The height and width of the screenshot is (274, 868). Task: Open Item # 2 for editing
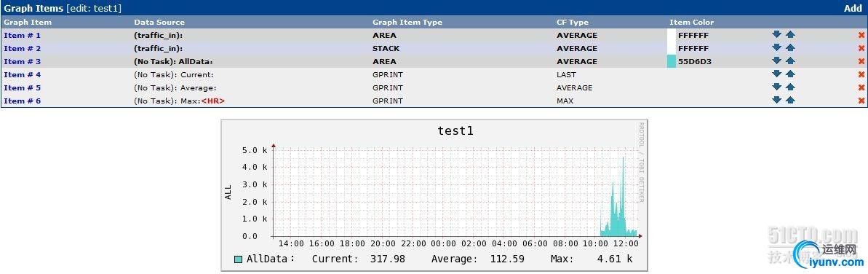point(22,49)
